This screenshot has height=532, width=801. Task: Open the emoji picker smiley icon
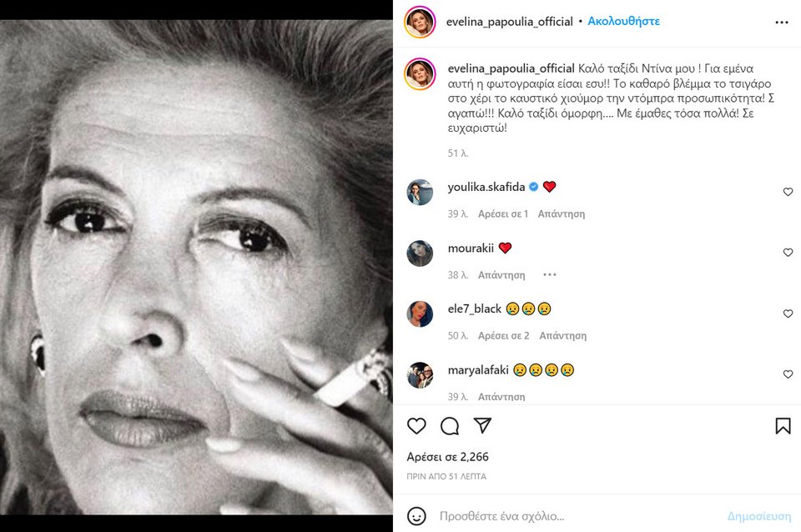(x=416, y=516)
